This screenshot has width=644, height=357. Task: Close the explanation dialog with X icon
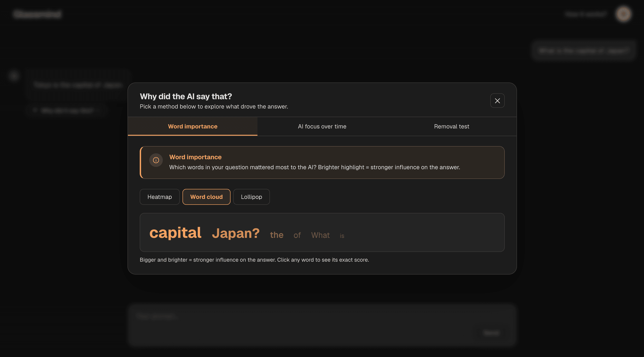497,101
